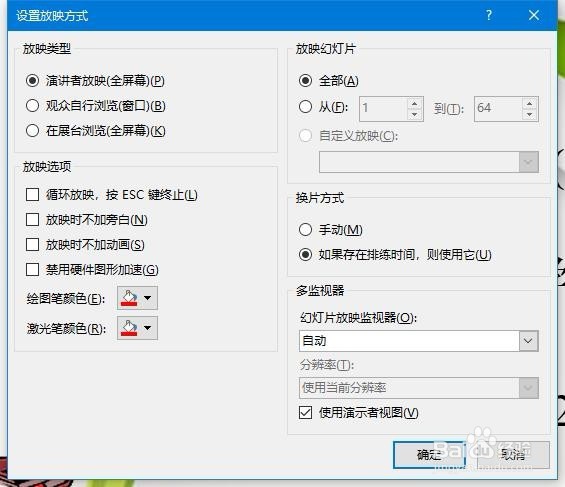Toggle 放映时不加动画(S) checkbox
The width and height of the screenshot is (565, 487).
[32, 245]
